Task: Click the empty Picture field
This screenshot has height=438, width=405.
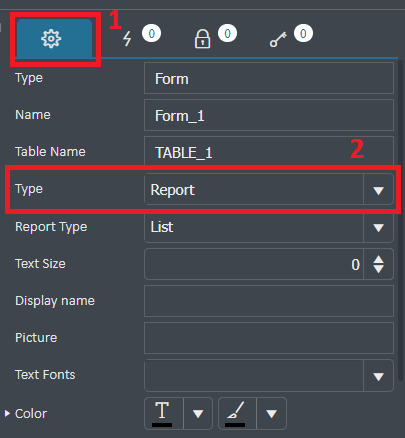Action: click(269, 338)
